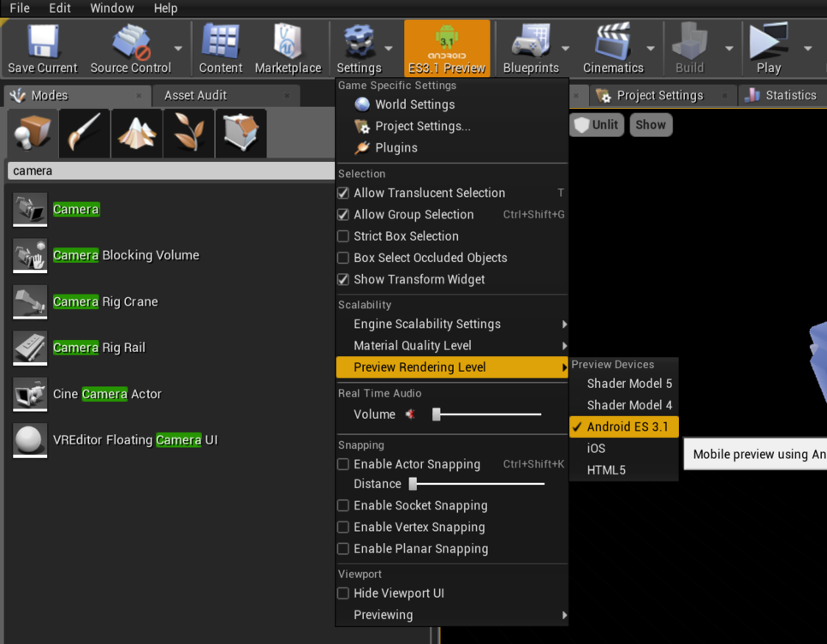827x644 pixels.
Task: Select iOS preview device
Action: (624, 449)
